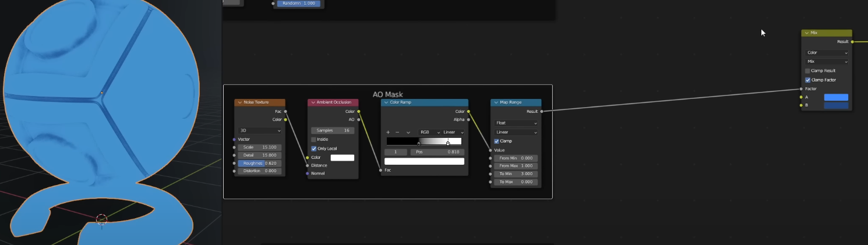Collapse the Color Ramp node
Image resolution: width=868 pixels, height=245 pixels.
(386, 102)
